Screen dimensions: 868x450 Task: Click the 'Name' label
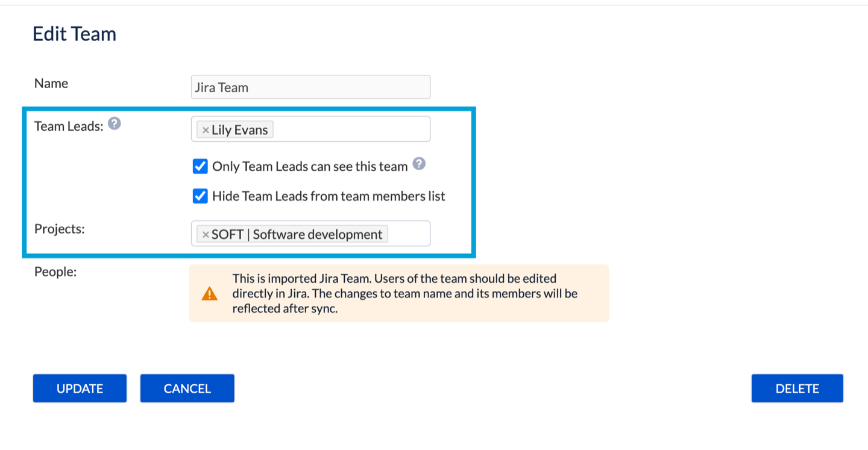tap(51, 83)
